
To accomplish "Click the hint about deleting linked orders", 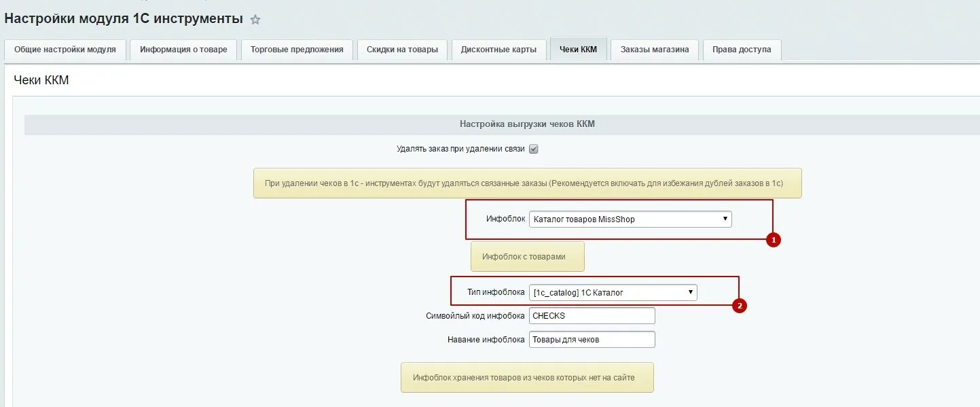I will click(x=527, y=183).
